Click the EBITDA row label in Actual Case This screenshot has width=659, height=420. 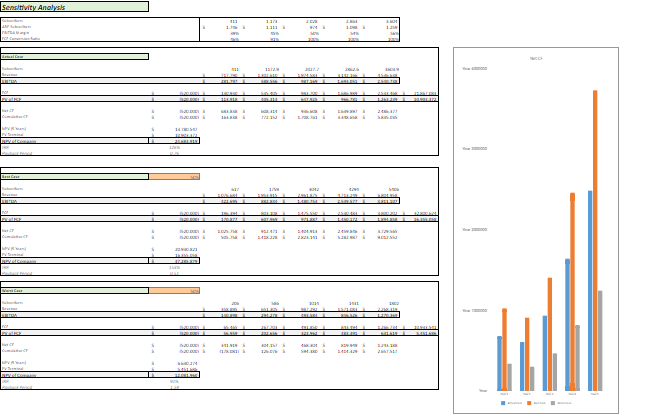click(x=12, y=80)
